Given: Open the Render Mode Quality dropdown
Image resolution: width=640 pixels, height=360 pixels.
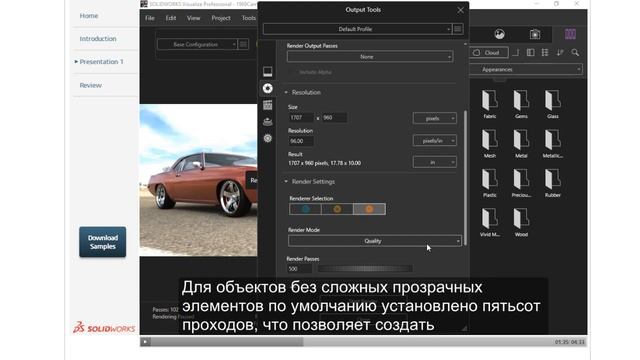Looking at the screenshot, I should (x=375, y=241).
